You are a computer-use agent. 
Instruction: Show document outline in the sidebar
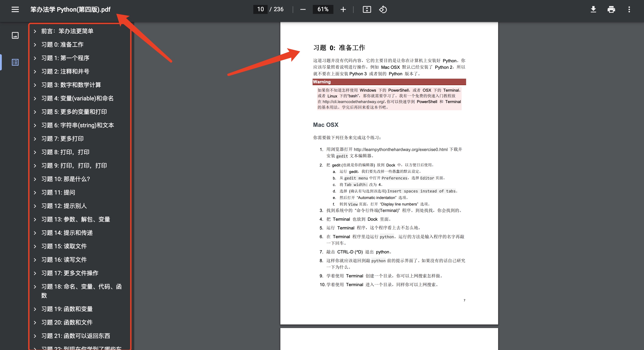pyautogui.click(x=15, y=62)
